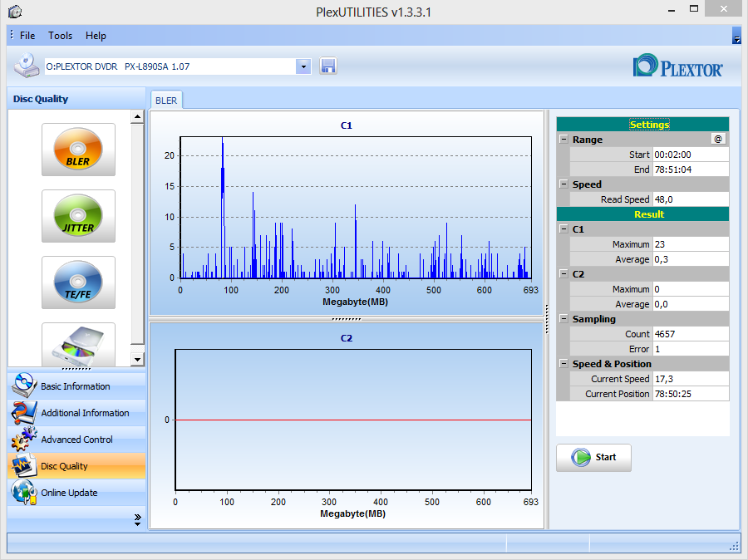Collapse the C2 result group
This screenshot has width=748, height=560.
(x=563, y=274)
